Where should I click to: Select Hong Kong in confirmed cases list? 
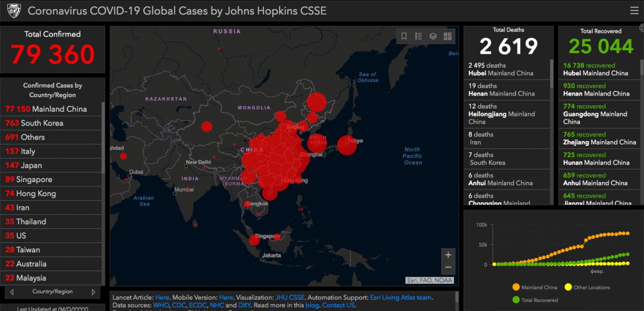click(51, 193)
